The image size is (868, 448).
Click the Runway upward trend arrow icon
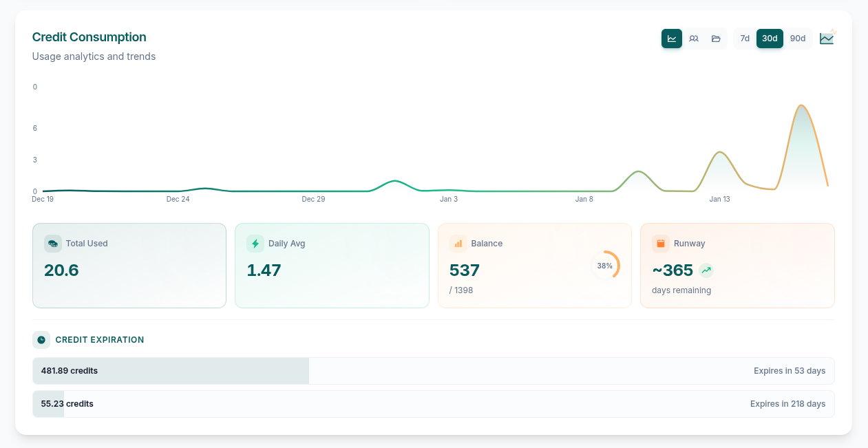(x=706, y=270)
